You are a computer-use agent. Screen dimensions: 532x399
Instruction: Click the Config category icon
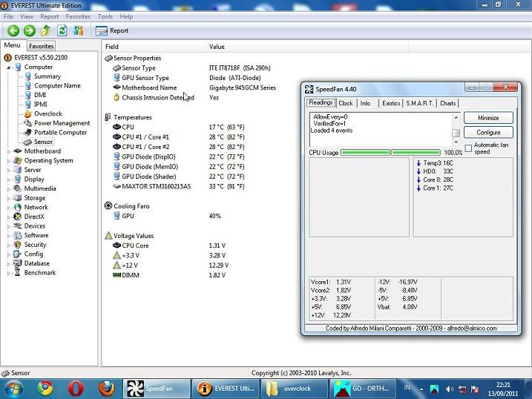pos(17,254)
